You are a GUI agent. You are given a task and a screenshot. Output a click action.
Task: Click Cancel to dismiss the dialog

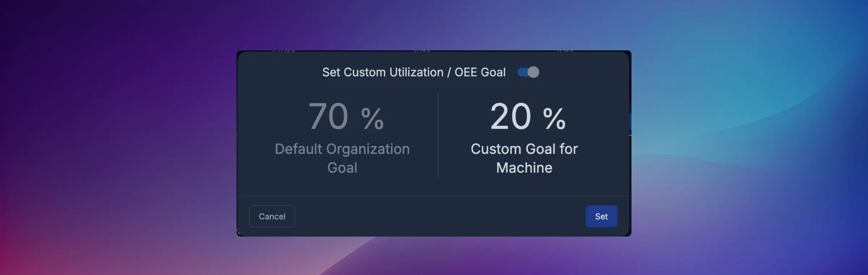(x=272, y=216)
